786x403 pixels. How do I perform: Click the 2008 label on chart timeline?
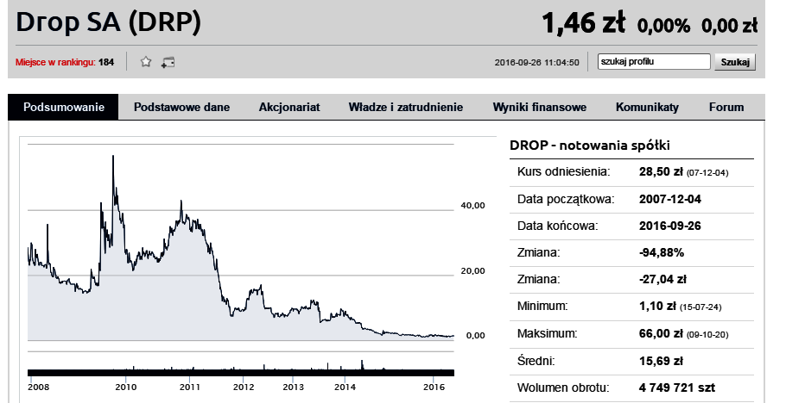(39, 387)
